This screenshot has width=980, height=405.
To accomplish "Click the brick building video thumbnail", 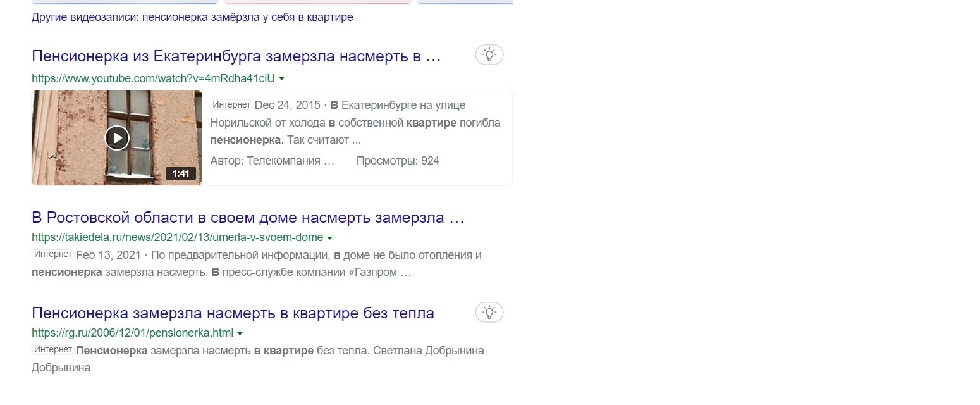I will [x=117, y=138].
